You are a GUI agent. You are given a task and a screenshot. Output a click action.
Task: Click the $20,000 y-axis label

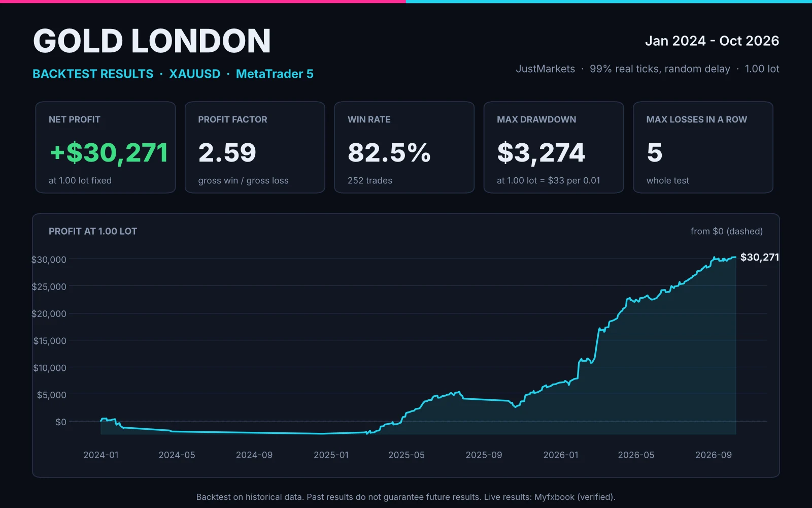(49, 314)
